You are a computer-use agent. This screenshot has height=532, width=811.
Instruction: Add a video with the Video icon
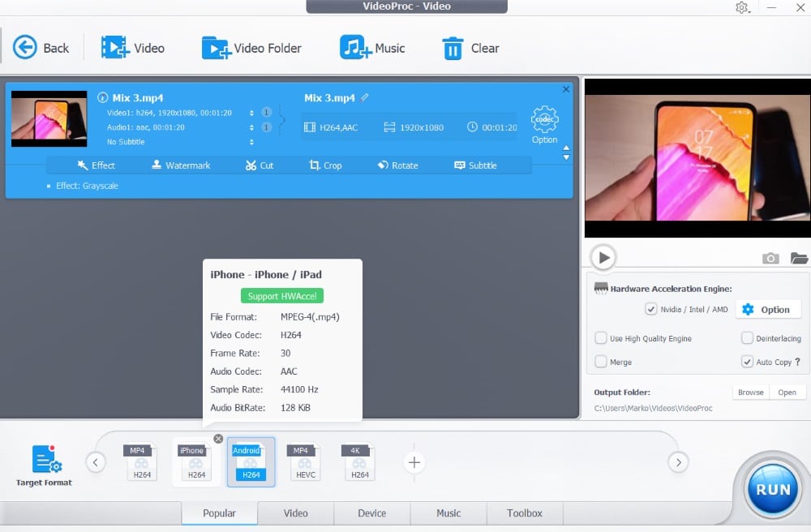pyautogui.click(x=115, y=48)
